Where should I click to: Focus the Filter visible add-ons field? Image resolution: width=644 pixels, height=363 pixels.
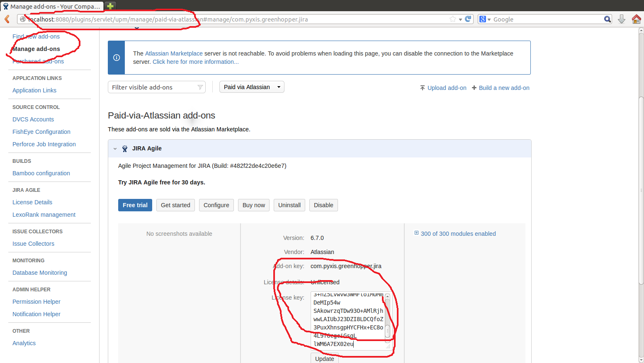pos(157,87)
